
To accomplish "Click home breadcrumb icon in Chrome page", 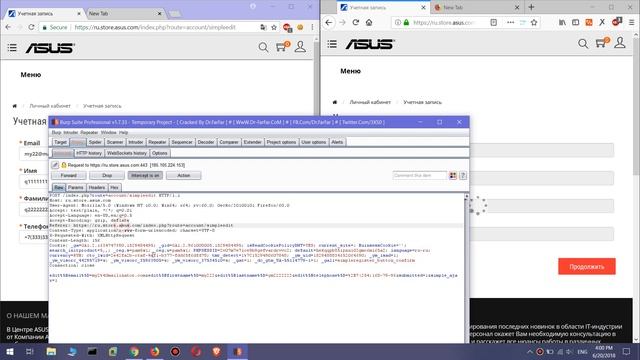I will pyautogui.click(x=15, y=106).
